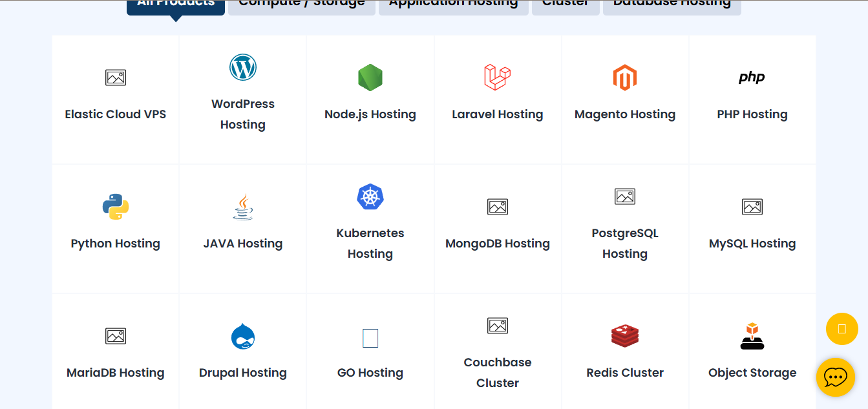Select the red Laravel logo icon

[497, 77]
